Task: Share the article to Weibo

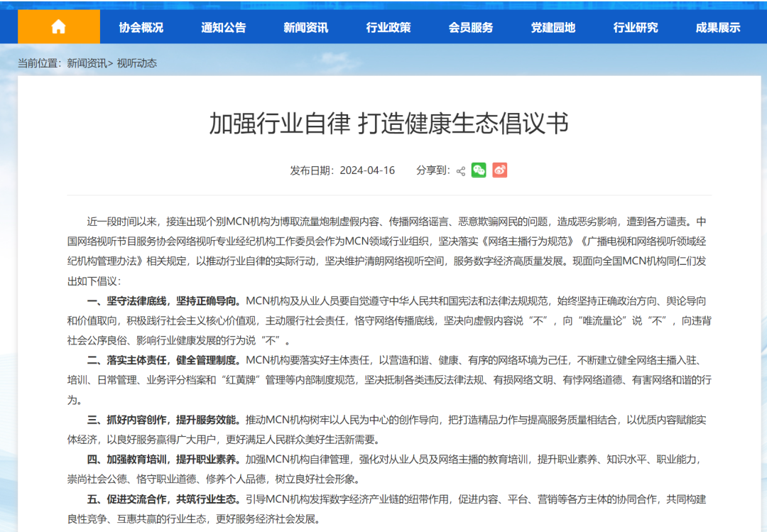Action: [499, 170]
